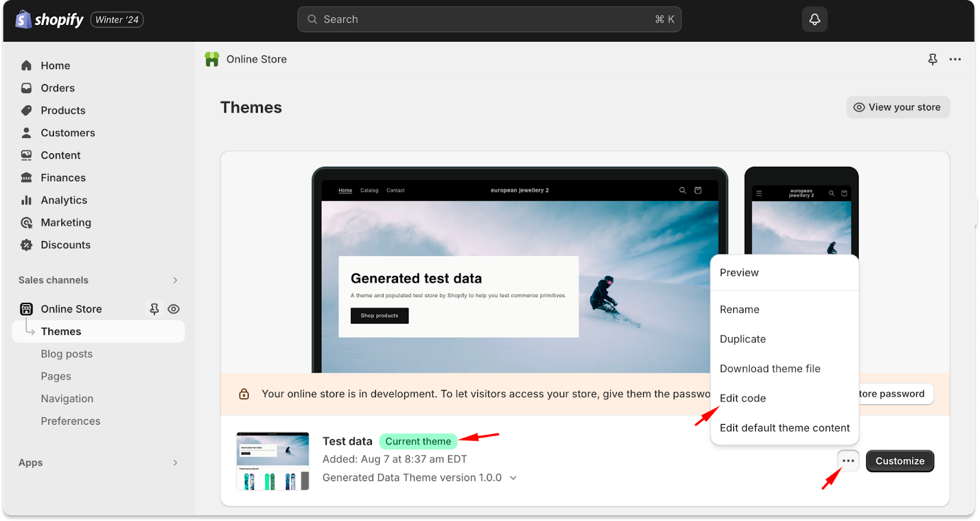Open the notifications bell
This screenshot has width=980, height=521.
tap(815, 20)
